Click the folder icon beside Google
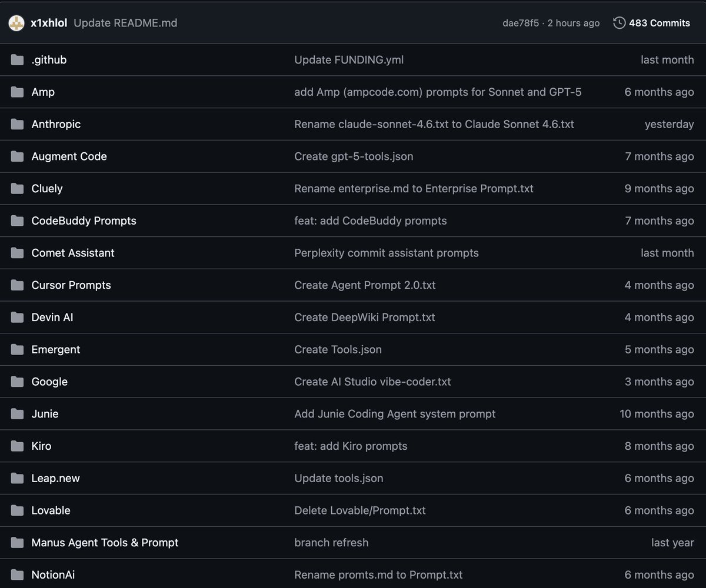The image size is (706, 588). tap(17, 382)
